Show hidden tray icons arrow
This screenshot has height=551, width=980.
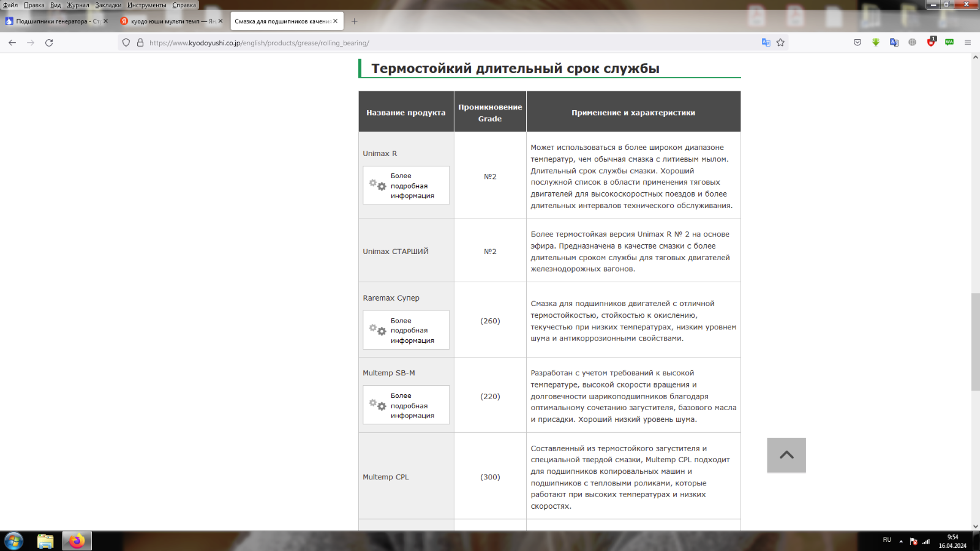[x=901, y=541]
